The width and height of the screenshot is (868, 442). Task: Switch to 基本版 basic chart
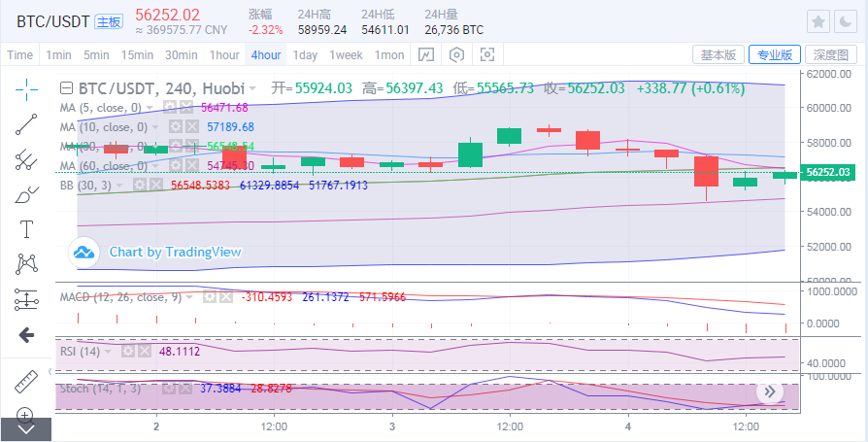(x=718, y=54)
